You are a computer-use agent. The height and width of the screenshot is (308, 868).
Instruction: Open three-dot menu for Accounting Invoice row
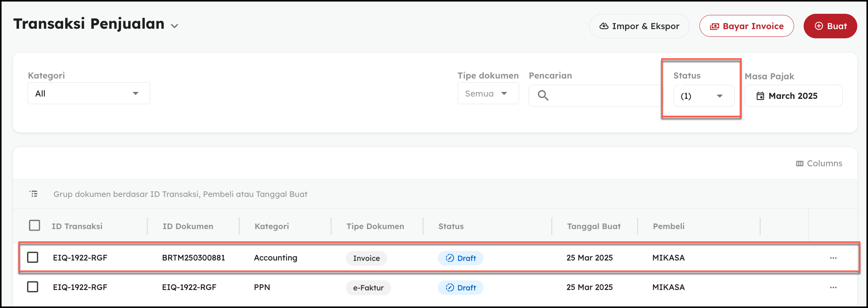click(833, 258)
